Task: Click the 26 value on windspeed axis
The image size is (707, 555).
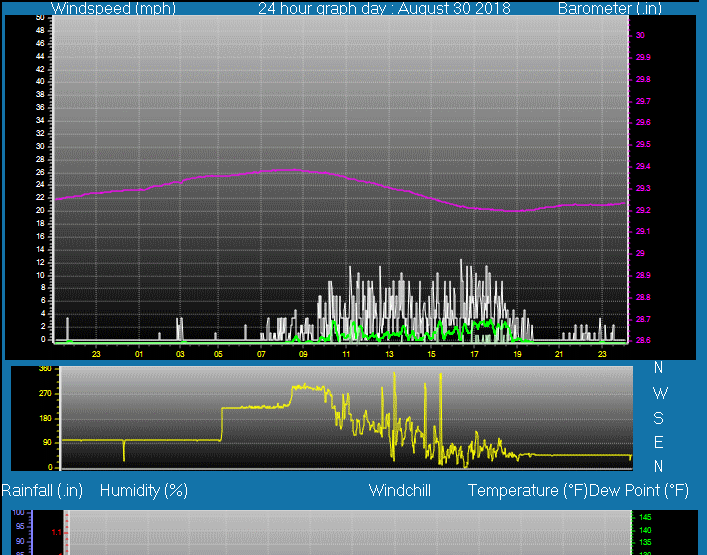Action: tap(40, 172)
